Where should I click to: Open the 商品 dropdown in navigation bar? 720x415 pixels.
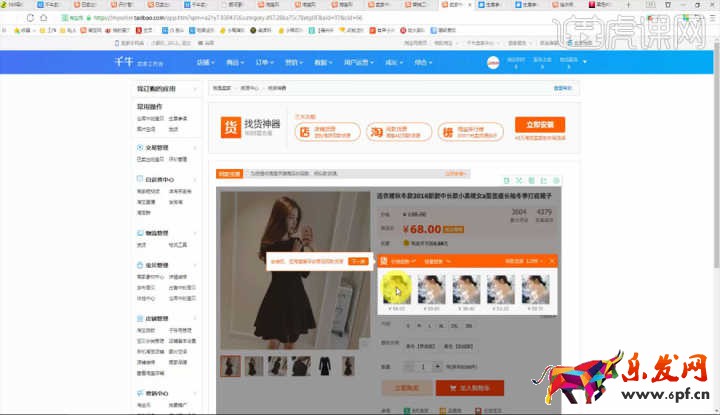click(x=233, y=63)
